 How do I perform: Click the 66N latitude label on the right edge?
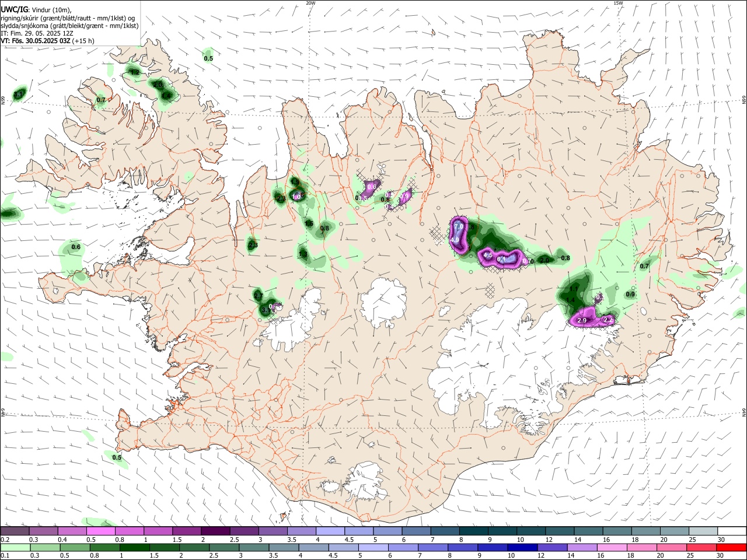(x=744, y=101)
